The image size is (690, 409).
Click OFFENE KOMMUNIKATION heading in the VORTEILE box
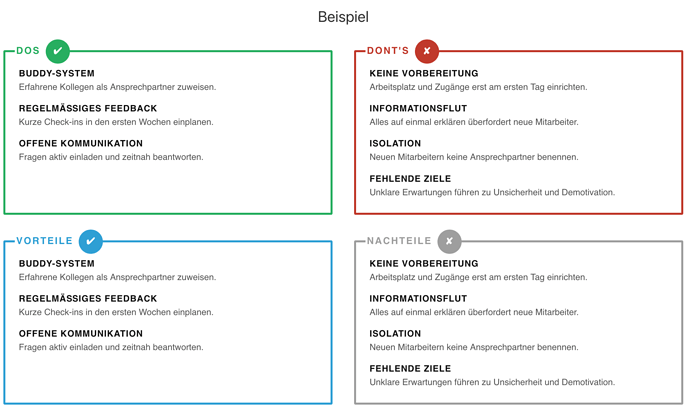81,333
